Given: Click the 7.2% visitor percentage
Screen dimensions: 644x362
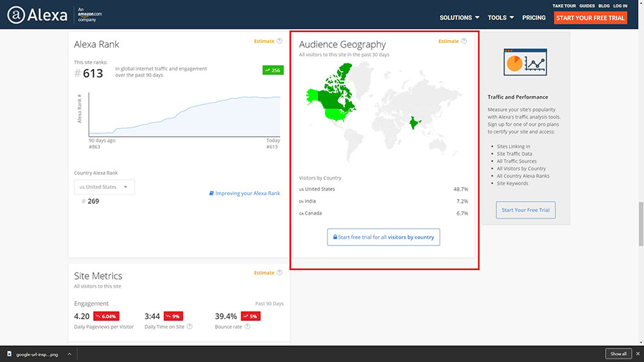Looking at the screenshot, I should click(462, 201).
